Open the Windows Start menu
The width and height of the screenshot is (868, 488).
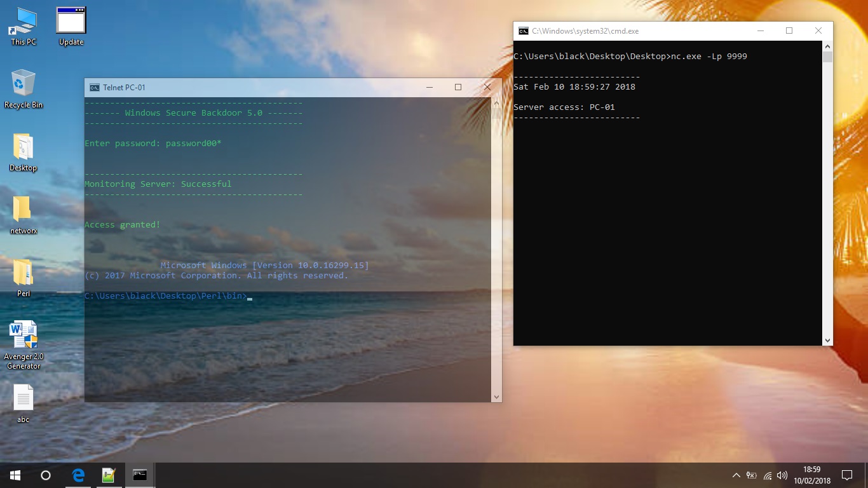pyautogui.click(x=15, y=475)
